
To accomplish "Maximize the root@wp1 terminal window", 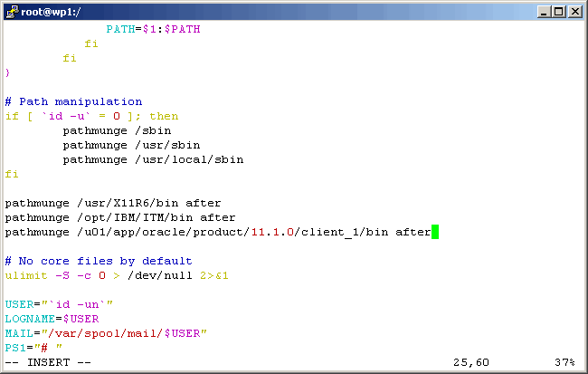I will 559,11.
